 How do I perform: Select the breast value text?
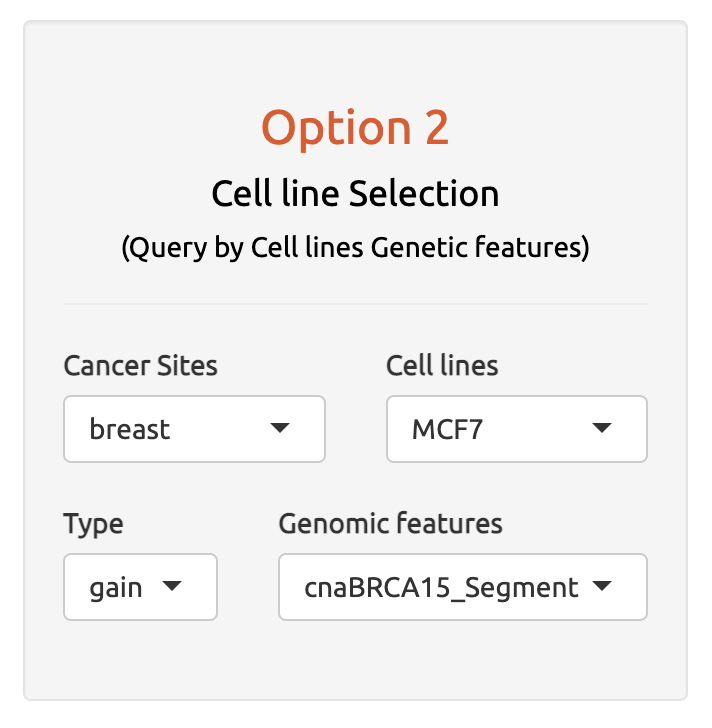[x=129, y=429]
